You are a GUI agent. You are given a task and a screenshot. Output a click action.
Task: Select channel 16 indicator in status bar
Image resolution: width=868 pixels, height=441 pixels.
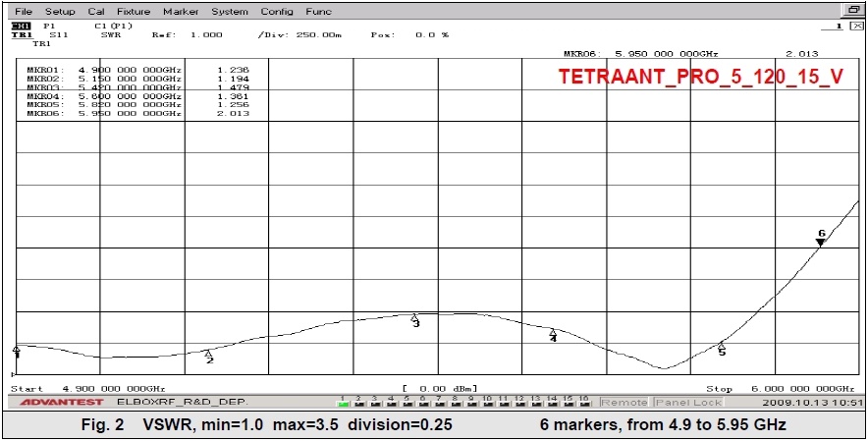point(582,402)
